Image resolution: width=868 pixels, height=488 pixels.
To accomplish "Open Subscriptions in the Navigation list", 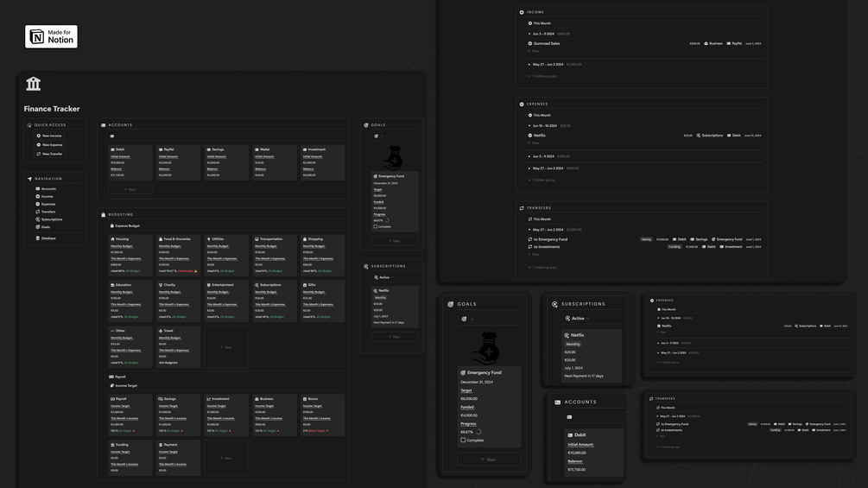I will (x=49, y=219).
